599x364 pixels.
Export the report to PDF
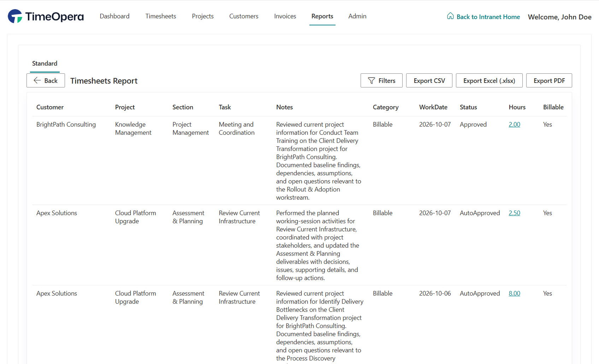click(x=549, y=81)
